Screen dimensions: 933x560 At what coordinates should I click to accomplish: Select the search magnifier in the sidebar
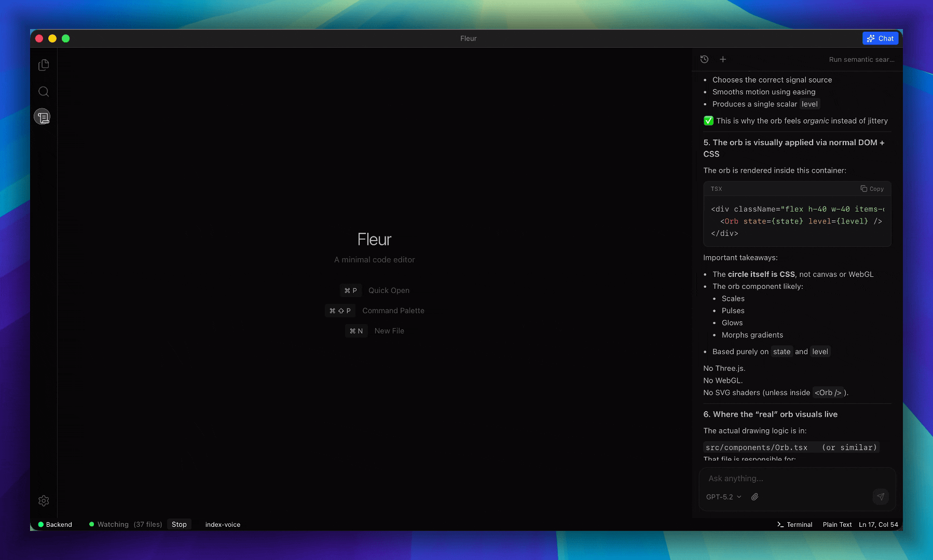tap(44, 91)
